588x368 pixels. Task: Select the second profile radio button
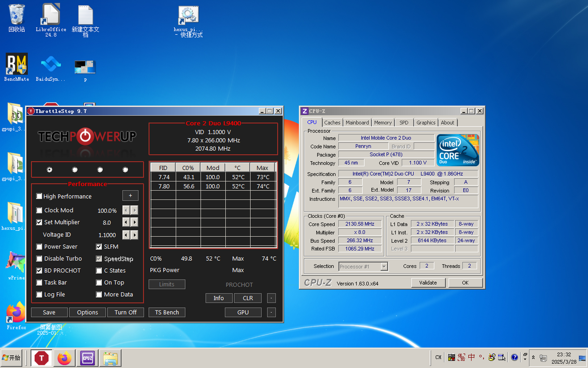[75, 170]
